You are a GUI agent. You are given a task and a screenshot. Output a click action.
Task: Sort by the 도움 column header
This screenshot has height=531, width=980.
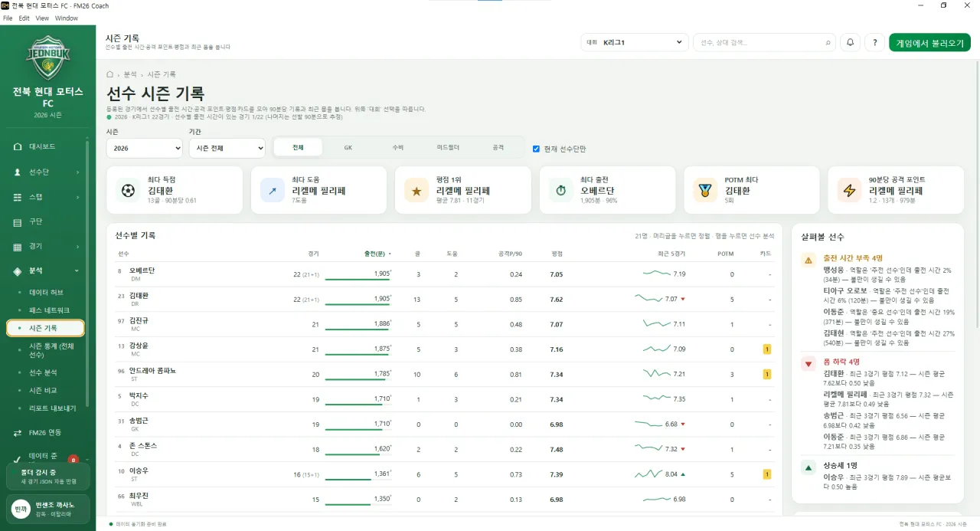(x=452, y=254)
